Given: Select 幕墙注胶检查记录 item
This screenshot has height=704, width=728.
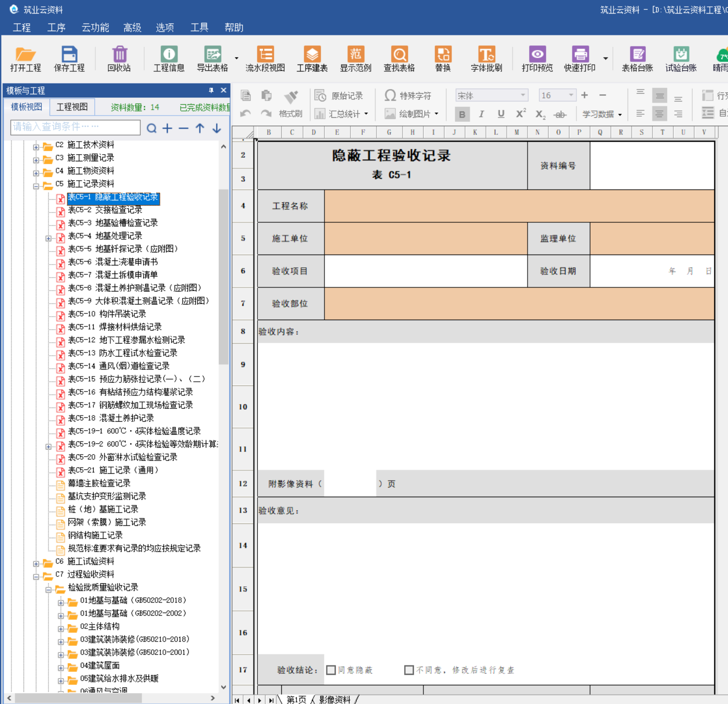Looking at the screenshot, I should [x=99, y=483].
